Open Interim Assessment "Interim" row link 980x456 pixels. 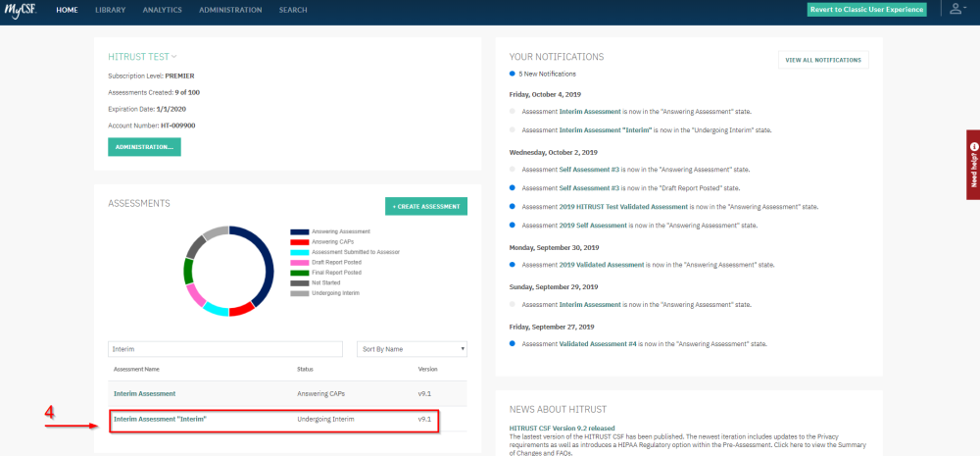(160, 419)
